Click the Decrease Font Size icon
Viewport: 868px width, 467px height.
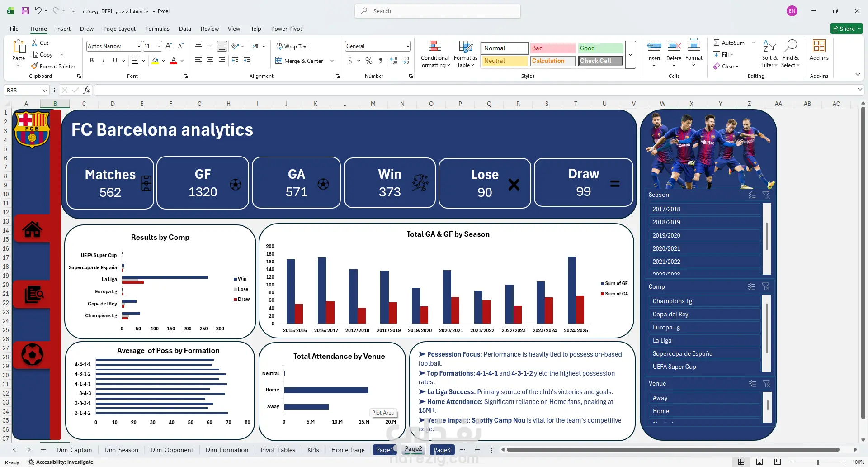point(180,46)
